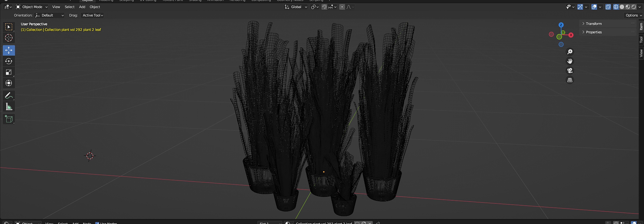
Task: Toggle X-ray mode
Action: 608,7
